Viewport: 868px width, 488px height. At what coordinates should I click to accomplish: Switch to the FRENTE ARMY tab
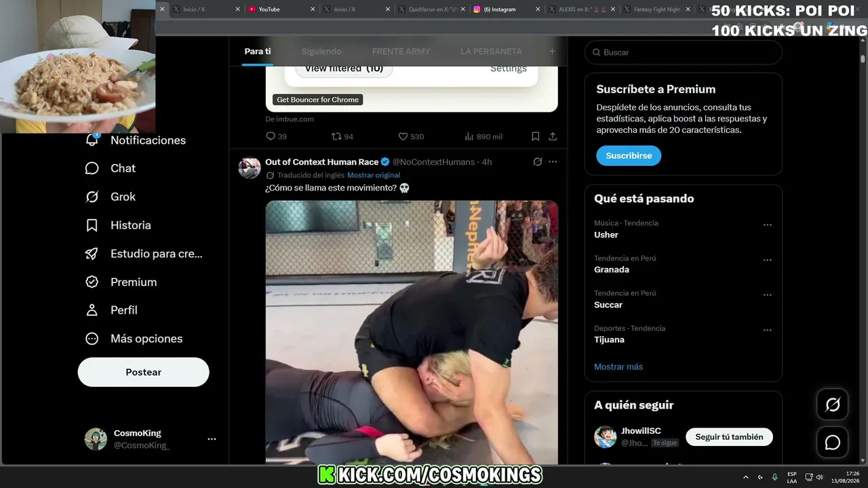[401, 52]
